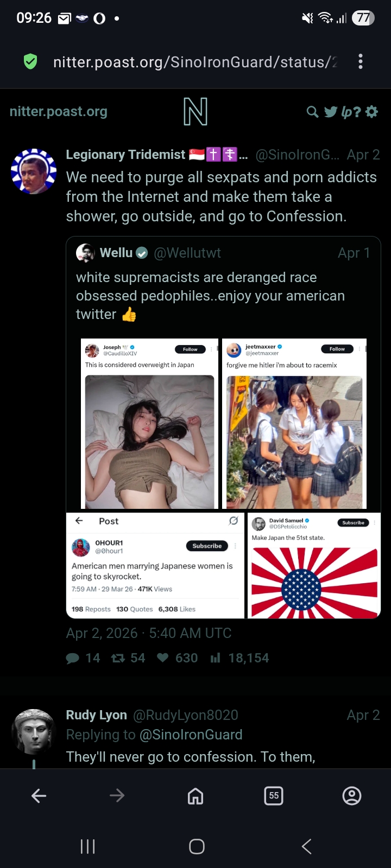
Task: Open @SinoIronGuard reply mention link
Action: point(191,735)
